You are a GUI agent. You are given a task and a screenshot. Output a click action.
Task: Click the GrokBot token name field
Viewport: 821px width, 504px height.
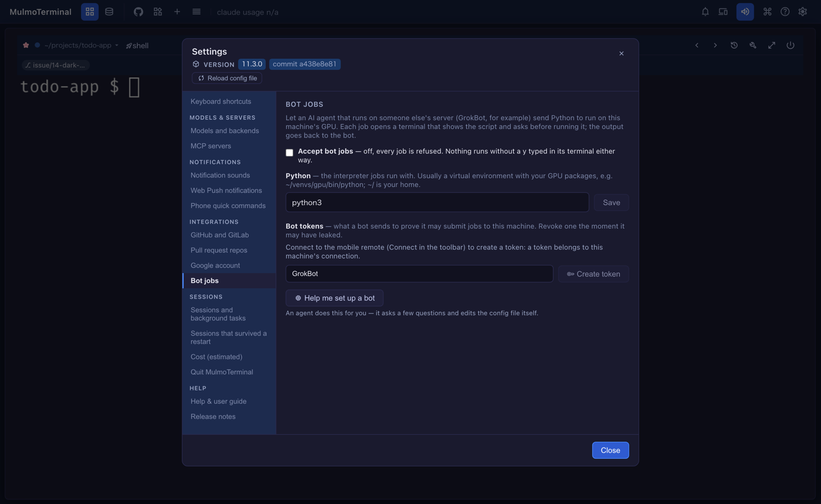[x=419, y=274]
